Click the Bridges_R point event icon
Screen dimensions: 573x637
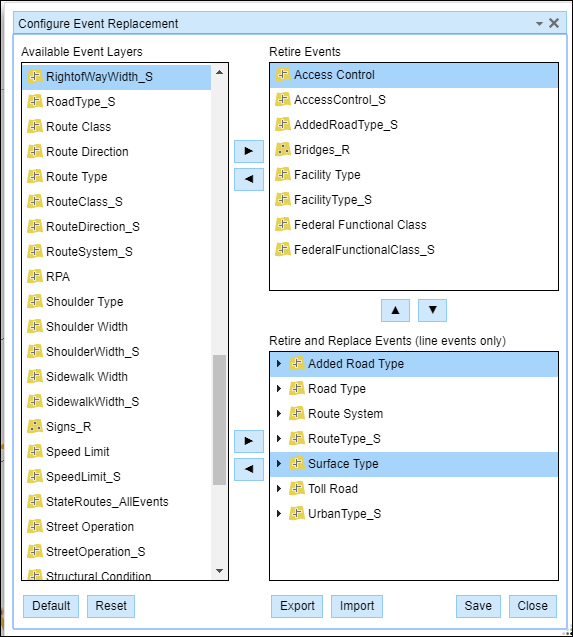point(283,150)
